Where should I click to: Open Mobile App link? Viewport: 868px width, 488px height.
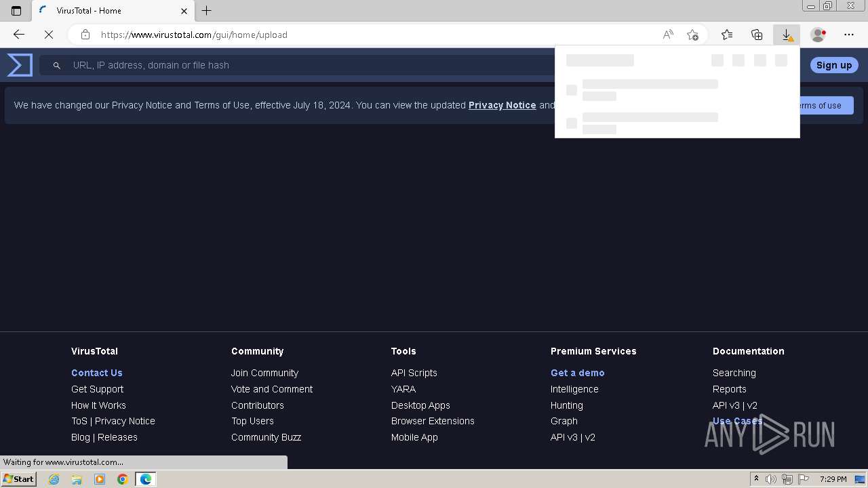click(x=414, y=437)
